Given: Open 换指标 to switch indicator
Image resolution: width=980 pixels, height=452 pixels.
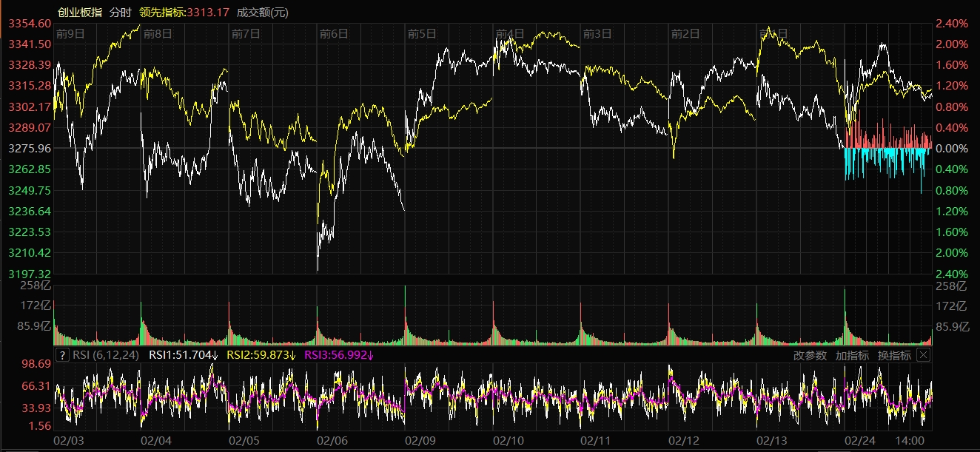Looking at the screenshot, I should [x=894, y=355].
